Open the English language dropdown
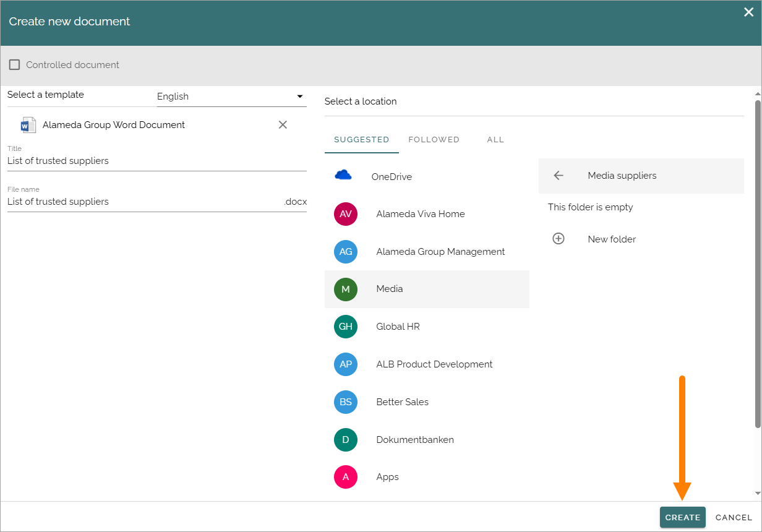Viewport: 762px width, 532px height. (x=231, y=97)
